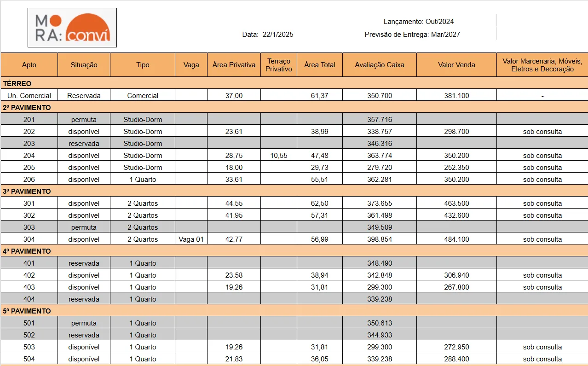Click the 10,55 private terrace cell
The height and width of the screenshot is (366, 588).
pyautogui.click(x=279, y=155)
